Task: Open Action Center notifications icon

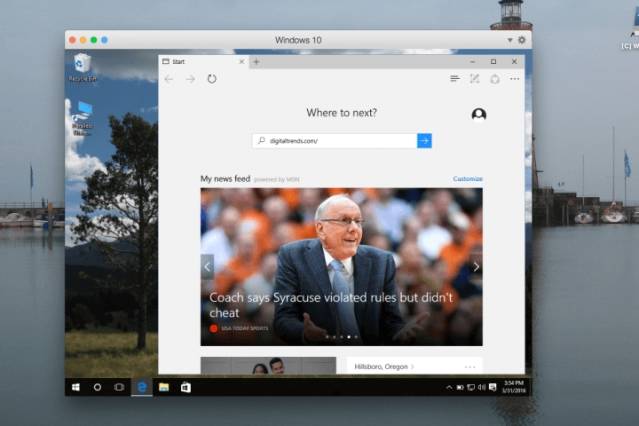Action: 493,387
